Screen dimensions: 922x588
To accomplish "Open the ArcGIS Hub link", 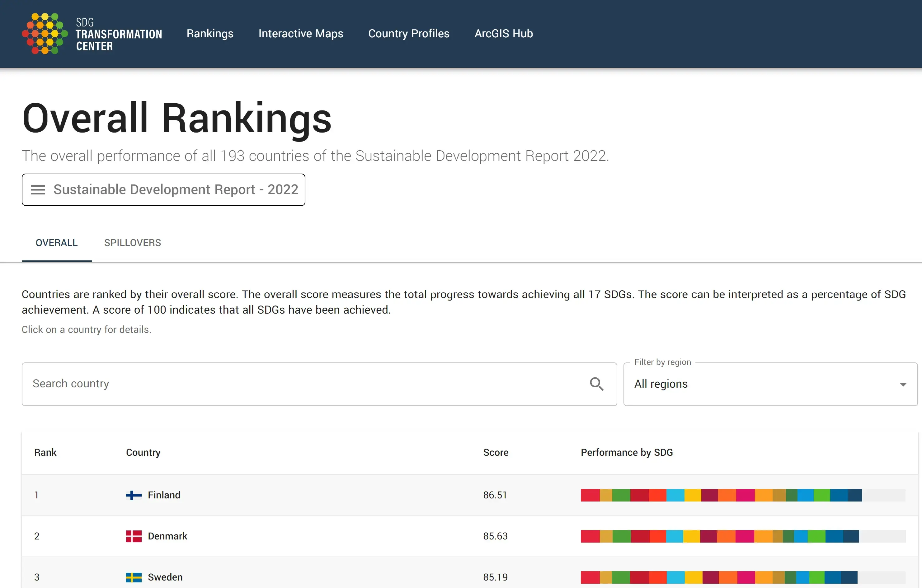I will tap(504, 34).
